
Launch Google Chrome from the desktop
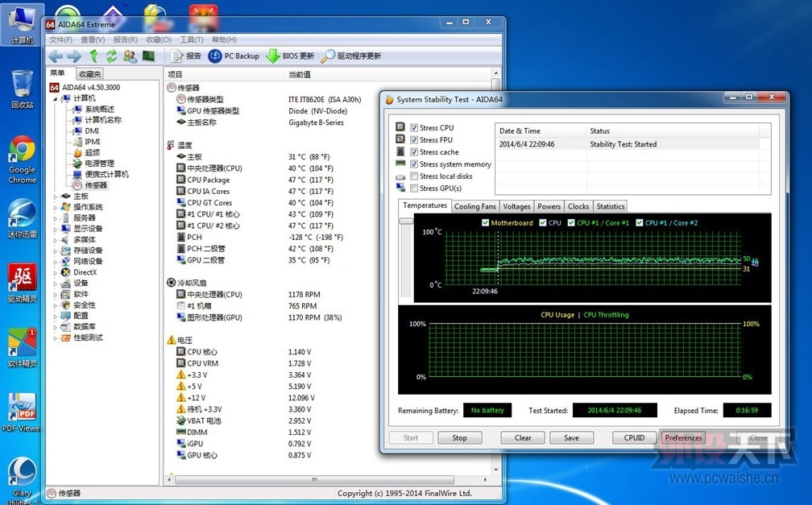23,159
